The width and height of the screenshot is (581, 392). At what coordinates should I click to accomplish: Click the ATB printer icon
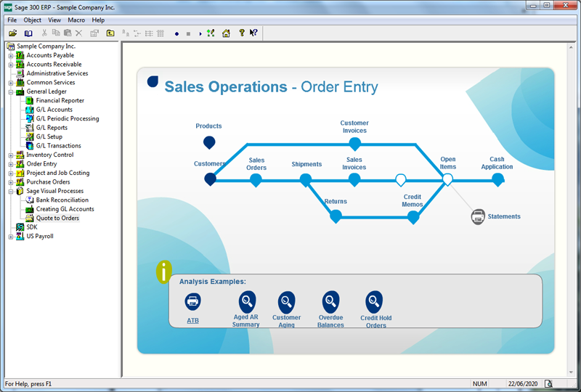click(192, 301)
